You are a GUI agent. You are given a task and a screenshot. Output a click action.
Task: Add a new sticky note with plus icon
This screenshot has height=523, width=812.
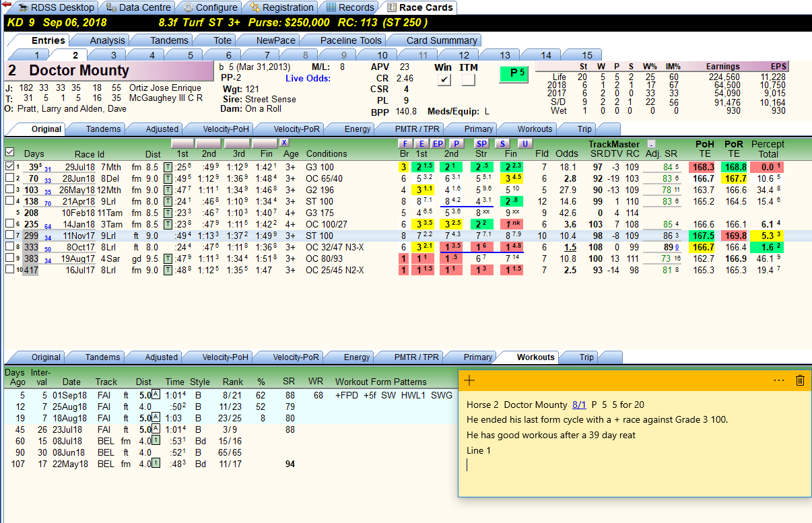[x=470, y=380]
